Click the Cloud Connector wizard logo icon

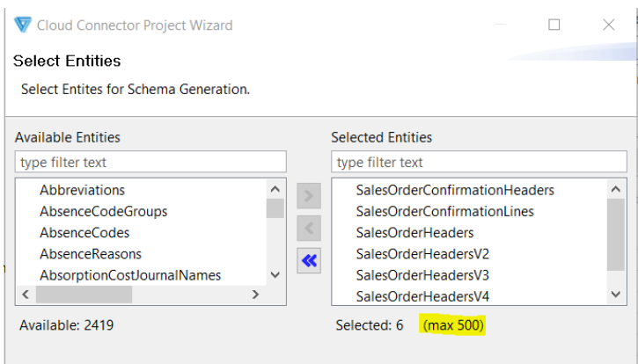[22, 25]
